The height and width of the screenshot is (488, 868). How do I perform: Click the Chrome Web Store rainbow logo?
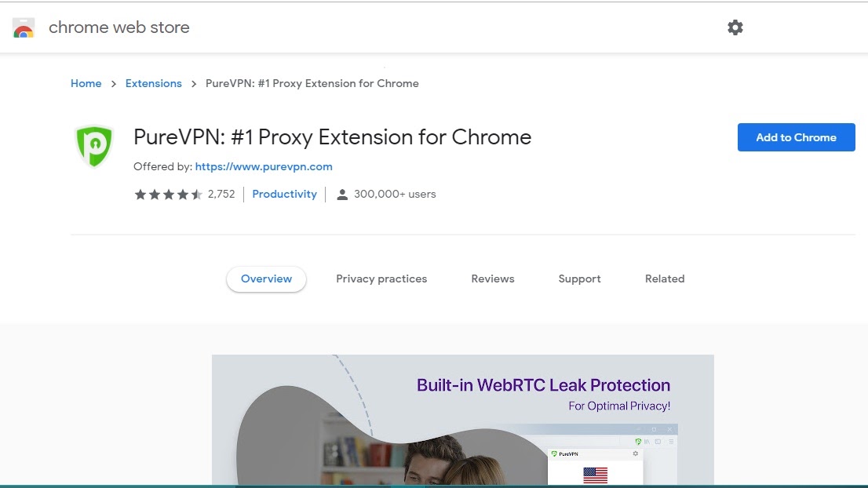point(24,27)
